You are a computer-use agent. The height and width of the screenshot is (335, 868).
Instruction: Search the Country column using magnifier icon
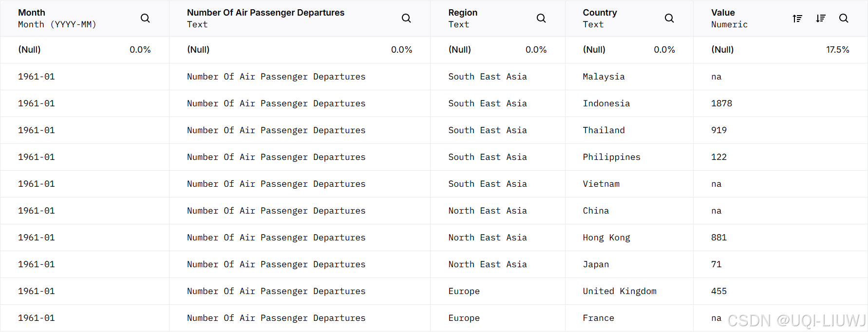click(669, 19)
